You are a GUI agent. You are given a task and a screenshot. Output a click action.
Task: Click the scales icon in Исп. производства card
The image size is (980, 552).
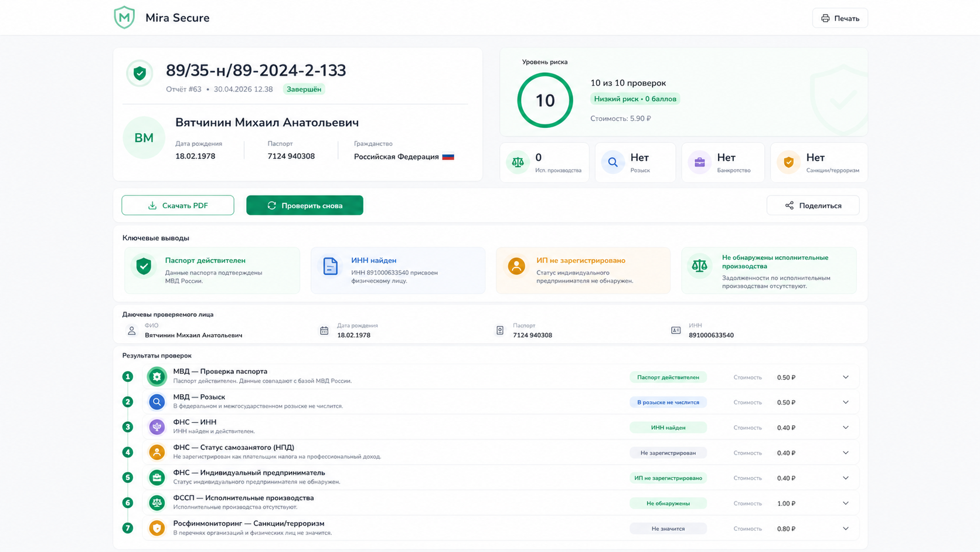[518, 162]
